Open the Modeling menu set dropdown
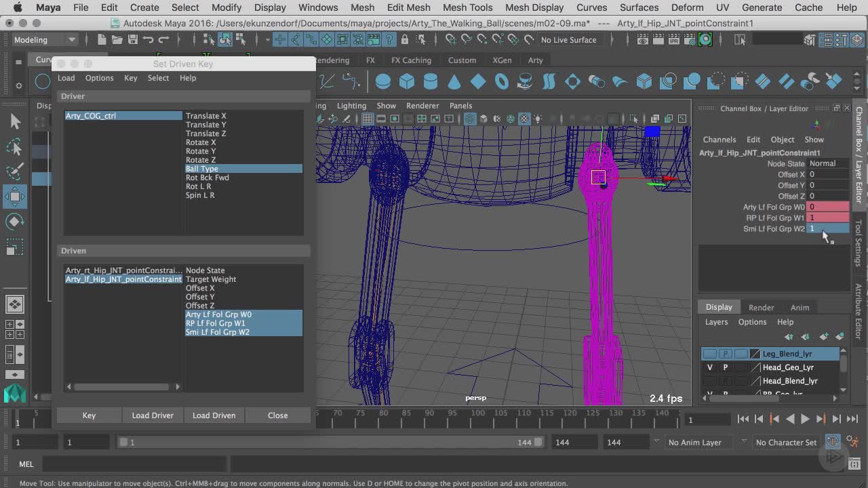Image resolution: width=868 pixels, height=488 pixels. [x=45, y=40]
